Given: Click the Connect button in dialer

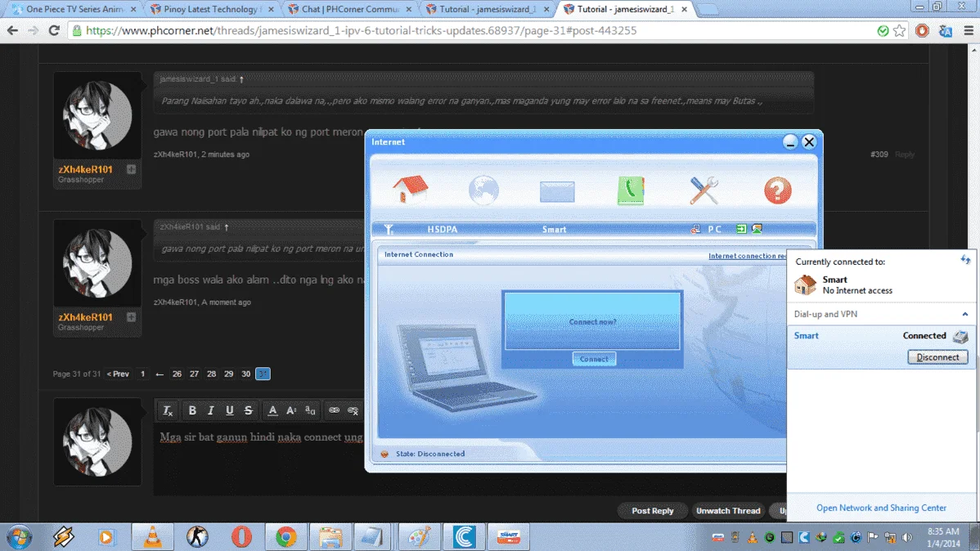Looking at the screenshot, I should [594, 359].
